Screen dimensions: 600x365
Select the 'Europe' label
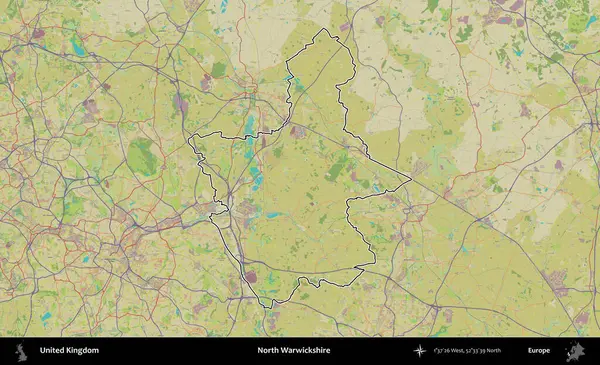539,350
